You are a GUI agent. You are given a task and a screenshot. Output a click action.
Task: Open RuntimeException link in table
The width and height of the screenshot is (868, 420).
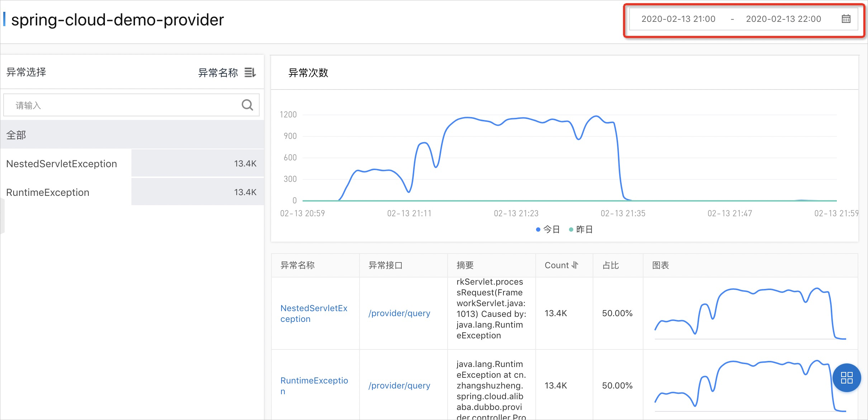314,386
